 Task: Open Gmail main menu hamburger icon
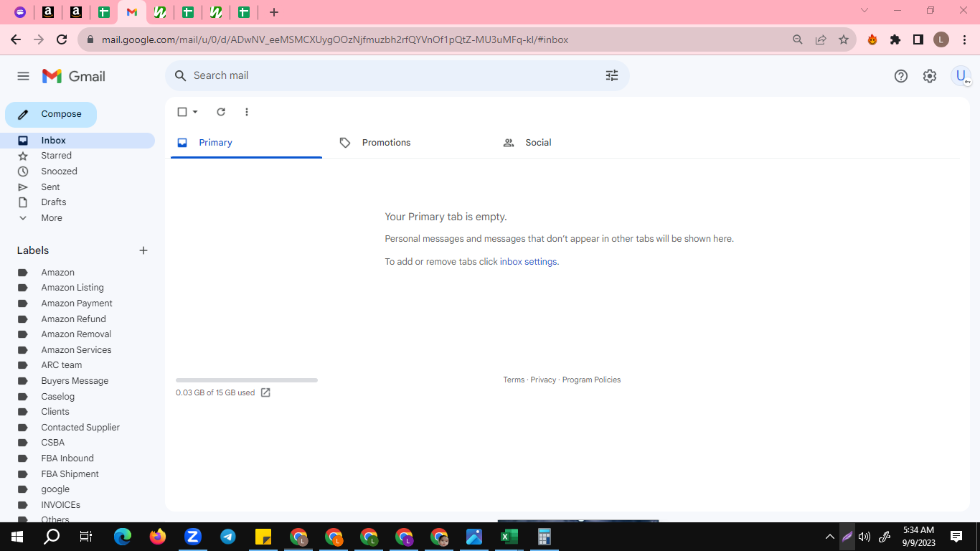(23, 76)
